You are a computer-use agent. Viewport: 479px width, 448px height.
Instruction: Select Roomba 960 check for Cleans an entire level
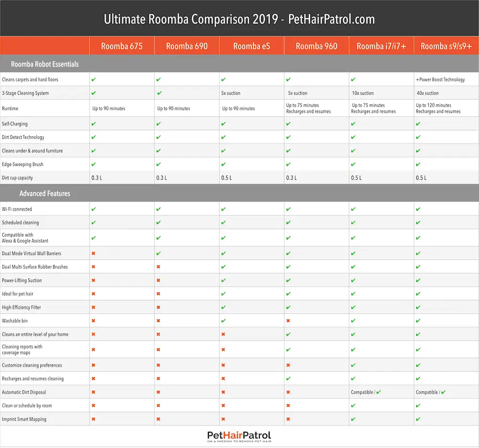tap(288, 334)
